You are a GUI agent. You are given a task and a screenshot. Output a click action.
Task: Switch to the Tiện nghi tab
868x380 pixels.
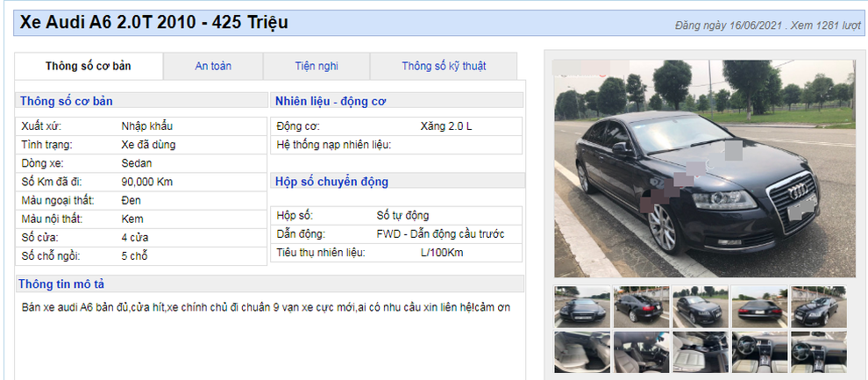317,67
